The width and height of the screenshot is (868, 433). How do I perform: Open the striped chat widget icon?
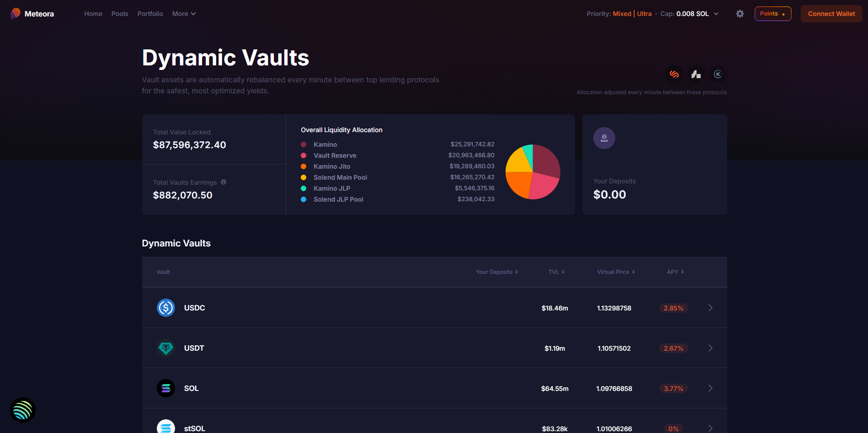(x=23, y=410)
